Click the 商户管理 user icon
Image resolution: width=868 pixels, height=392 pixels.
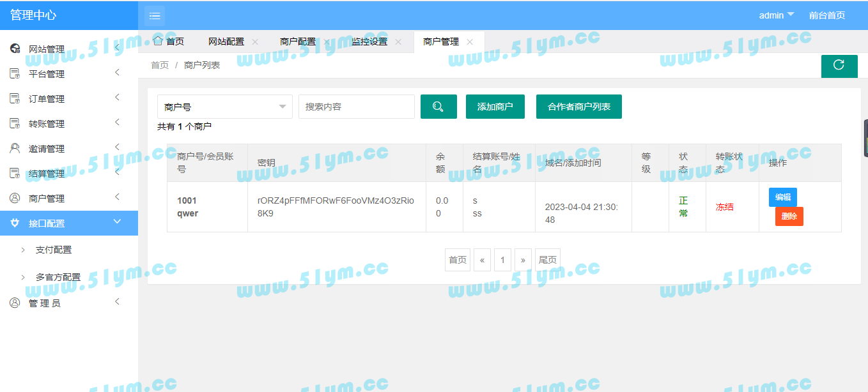pos(15,198)
